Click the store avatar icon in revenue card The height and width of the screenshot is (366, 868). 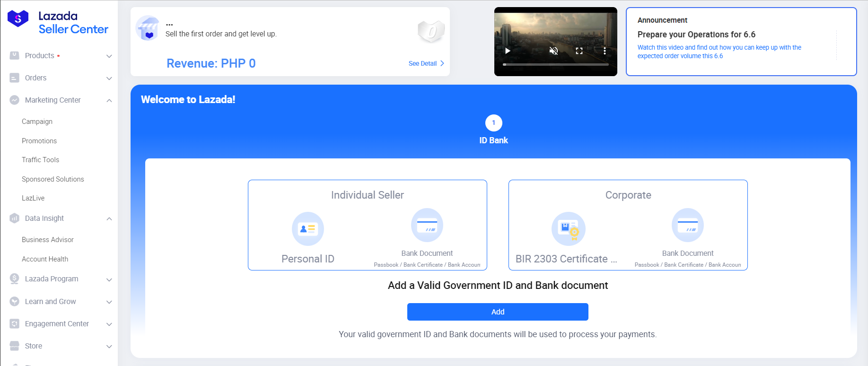[x=148, y=28]
